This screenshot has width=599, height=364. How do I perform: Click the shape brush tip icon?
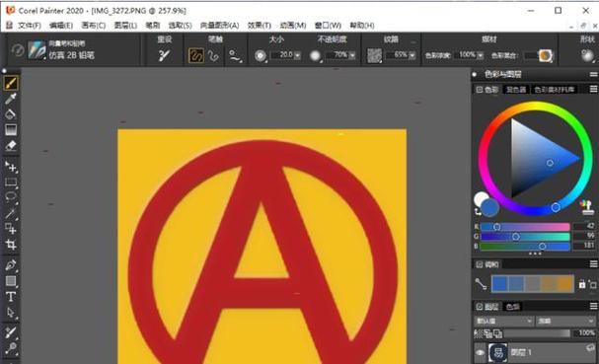587,56
